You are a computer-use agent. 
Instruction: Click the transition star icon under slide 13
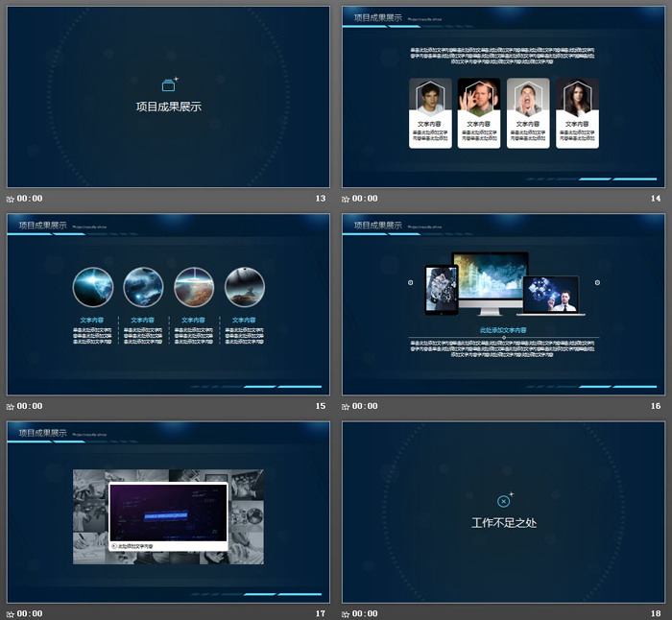pos(11,199)
